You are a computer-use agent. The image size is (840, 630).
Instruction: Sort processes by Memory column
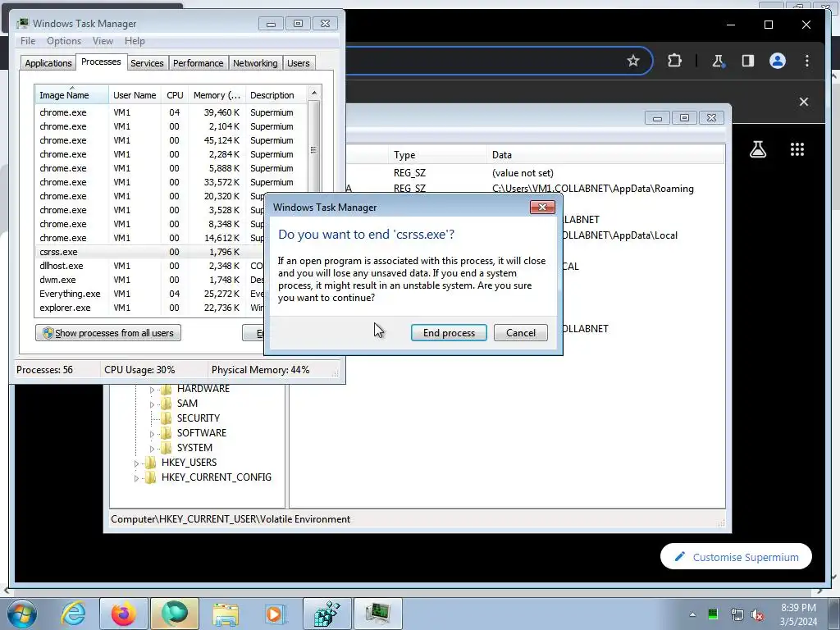[217, 95]
